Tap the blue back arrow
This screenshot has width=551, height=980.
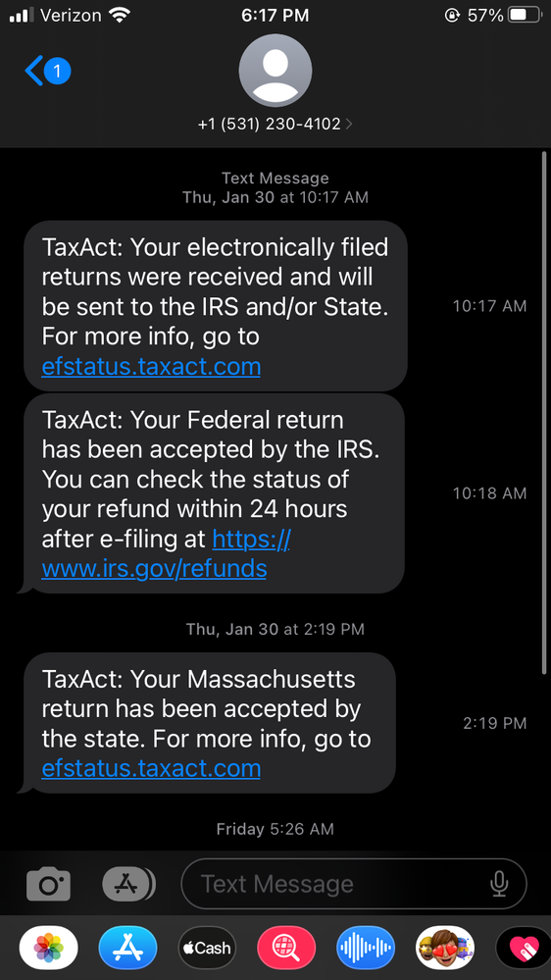click(33, 71)
